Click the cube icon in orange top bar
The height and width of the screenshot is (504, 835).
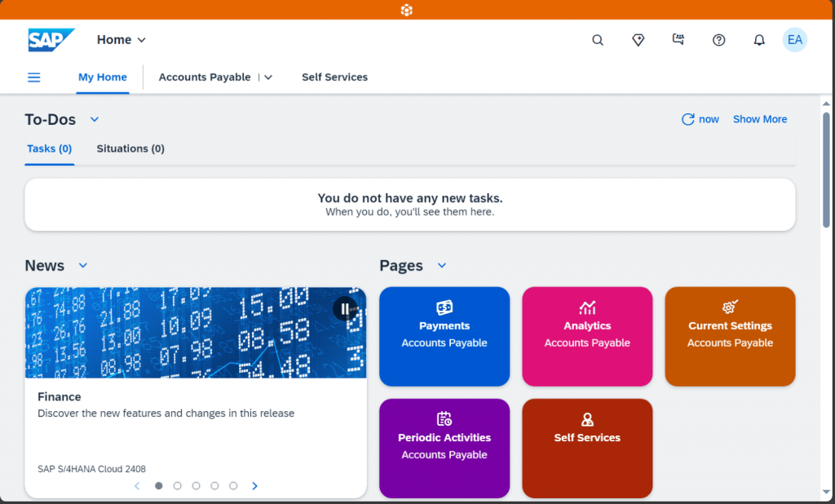click(407, 10)
